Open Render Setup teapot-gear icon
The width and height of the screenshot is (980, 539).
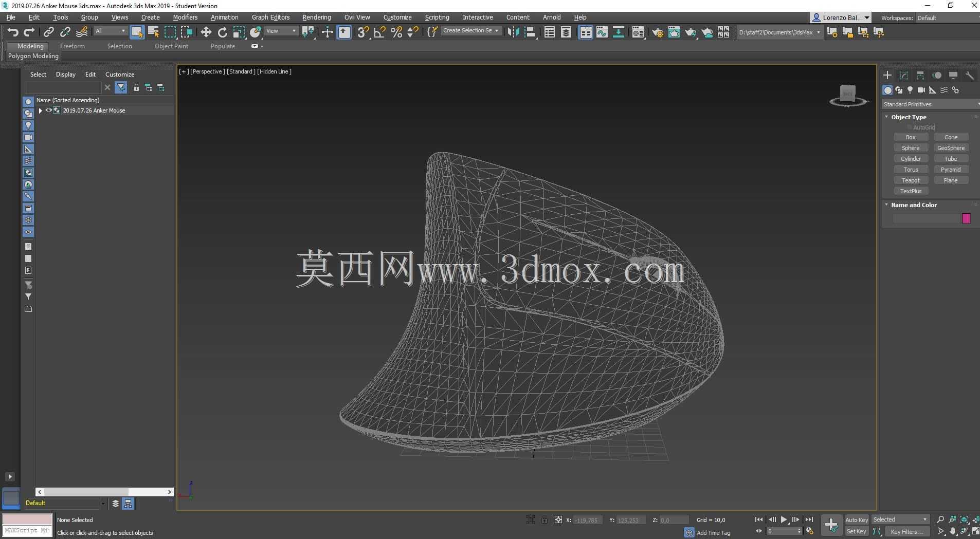coord(657,32)
